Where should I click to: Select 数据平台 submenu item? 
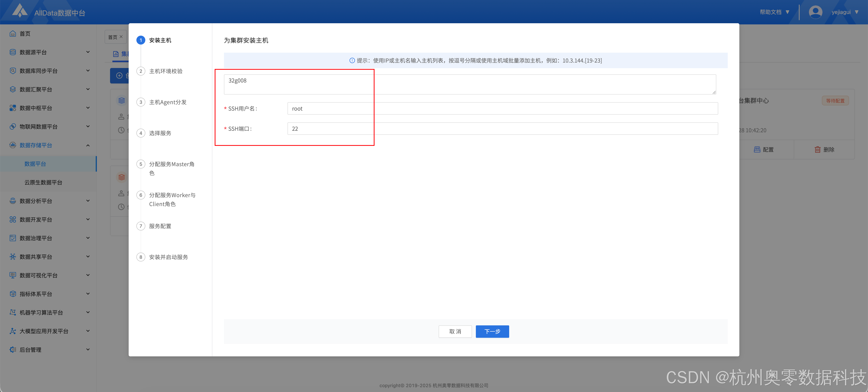coord(35,164)
